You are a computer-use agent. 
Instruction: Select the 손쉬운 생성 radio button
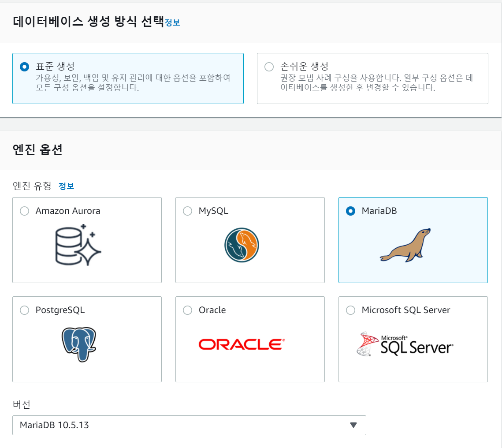[x=269, y=67]
